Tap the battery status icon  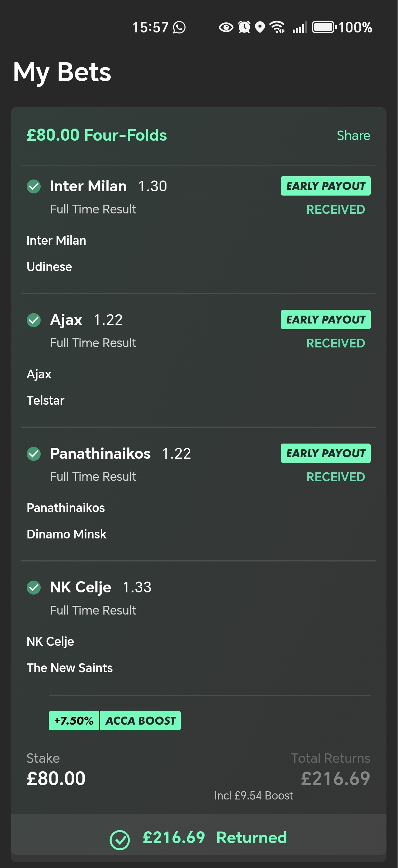pos(323,27)
